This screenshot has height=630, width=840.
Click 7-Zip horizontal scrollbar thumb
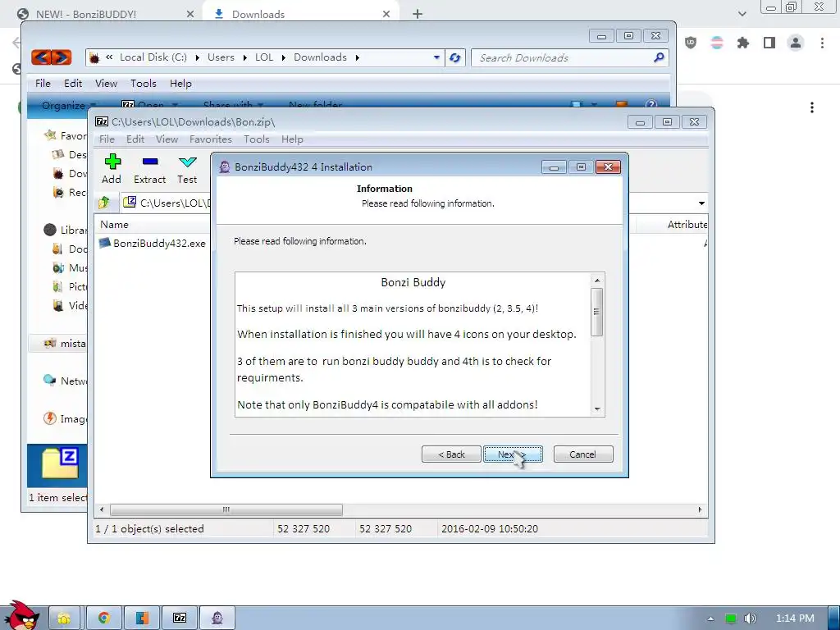(x=226, y=509)
